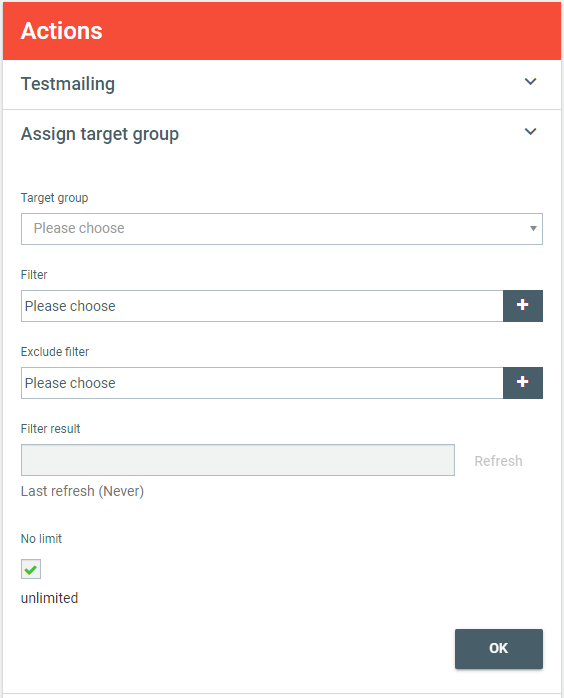Click the Actions panel title
This screenshot has width=564, height=698.
click(61, 31)
